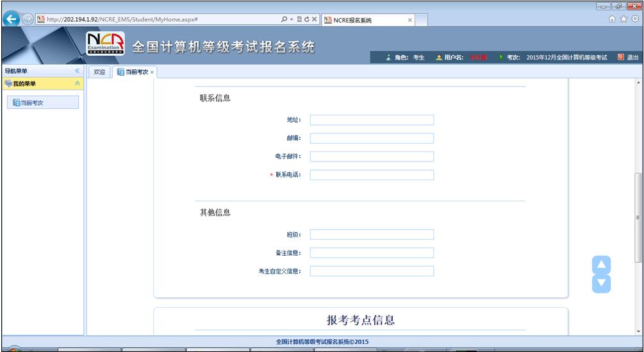
Task: Click the compatibility view icon in address bar
Action: 299,19
